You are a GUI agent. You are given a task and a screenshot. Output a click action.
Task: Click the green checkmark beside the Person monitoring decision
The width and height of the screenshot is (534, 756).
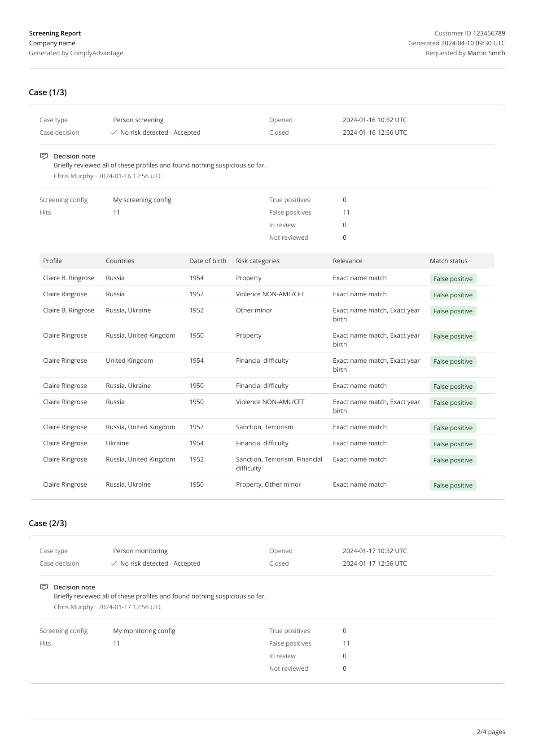click(114, 564)
